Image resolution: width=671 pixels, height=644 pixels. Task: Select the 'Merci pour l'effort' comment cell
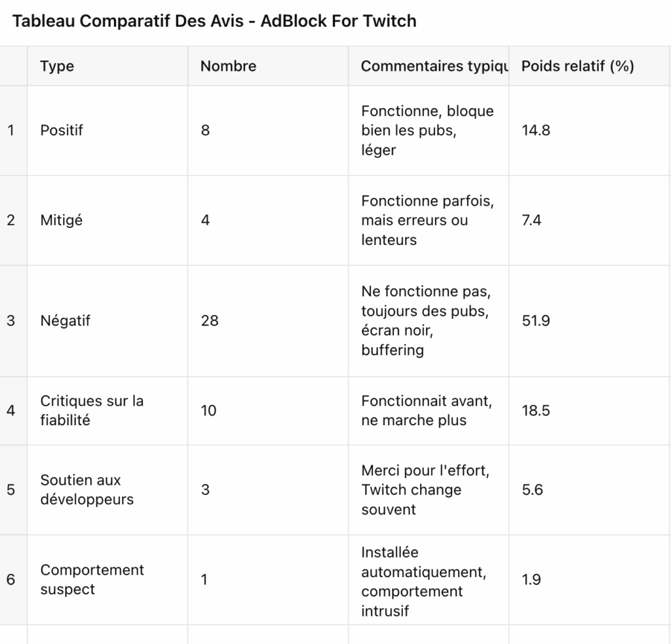tap(429, 490)
